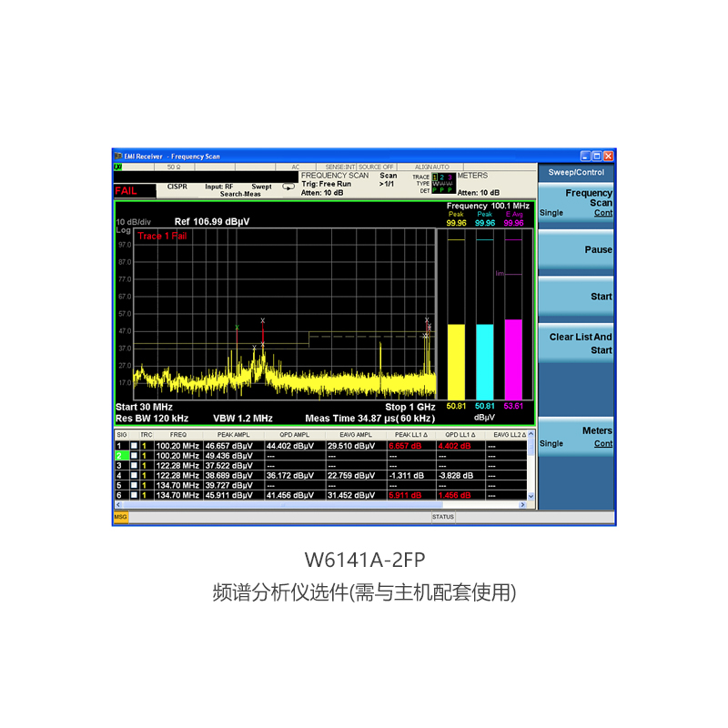
Task: Click the 46.657 dBµV peak value
Action: click(x=229, y=446)
